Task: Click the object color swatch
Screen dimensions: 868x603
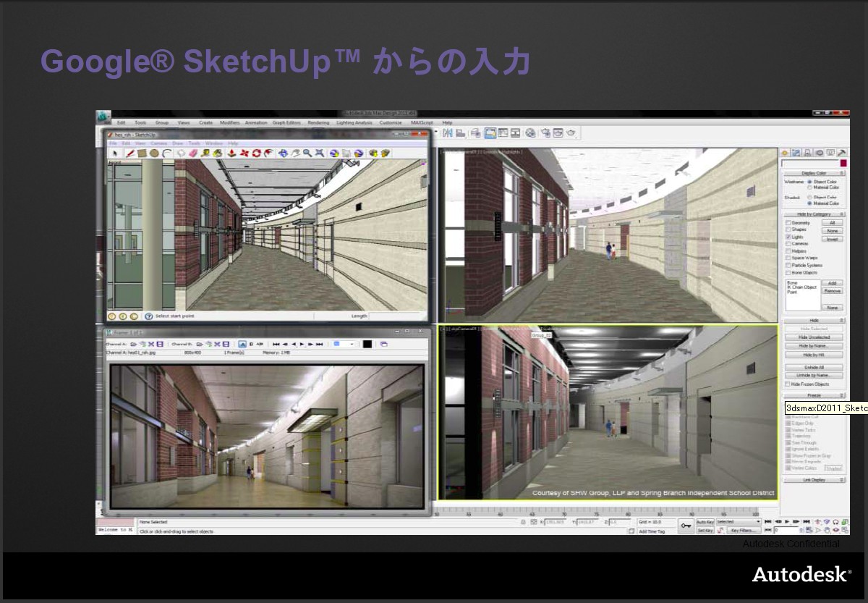Action: click(843, 164)
